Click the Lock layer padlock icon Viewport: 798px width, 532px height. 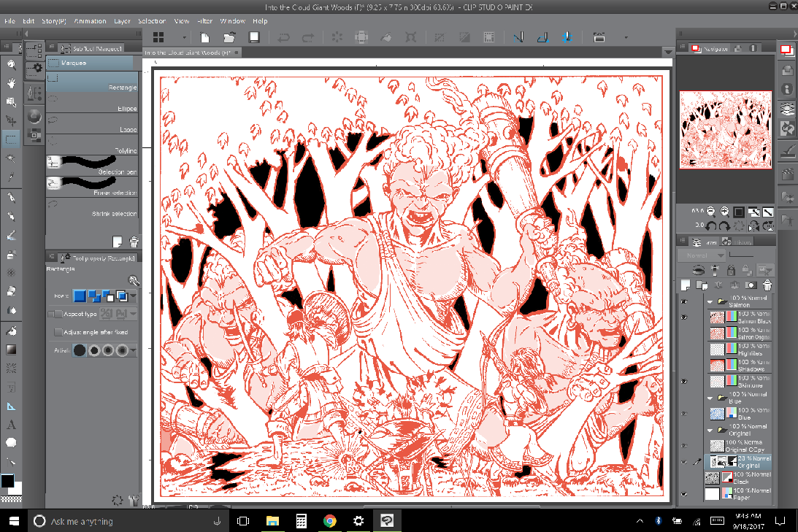732,269
